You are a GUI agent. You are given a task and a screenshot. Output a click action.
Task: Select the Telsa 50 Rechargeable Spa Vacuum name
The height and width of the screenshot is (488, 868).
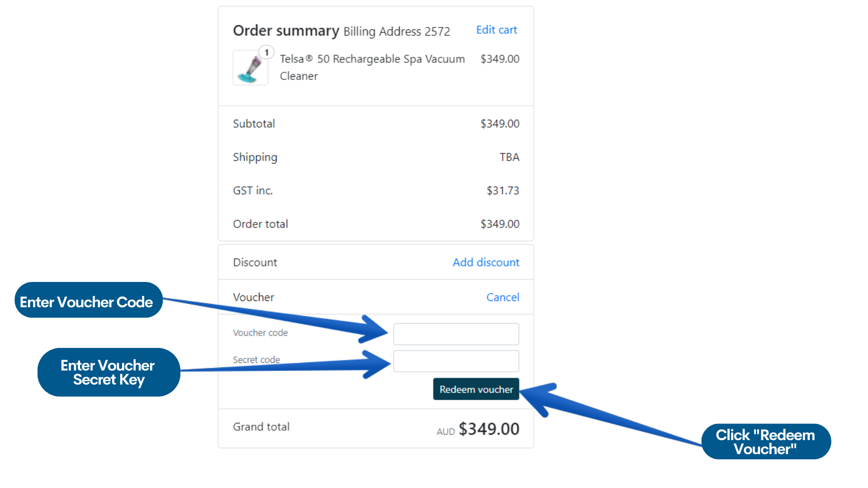(372, 67)
